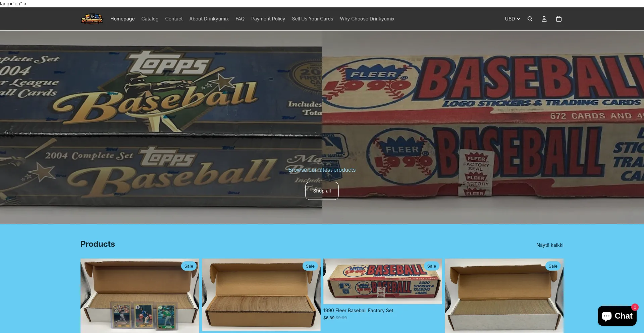
Task: Open About Drinkyumix in the navigation
Action: (x=209, y=19)
